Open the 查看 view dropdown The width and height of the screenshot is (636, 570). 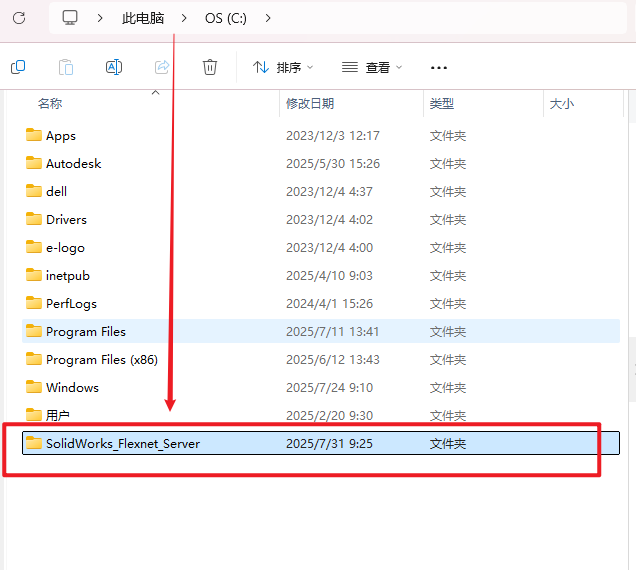[x=372, y=67]
